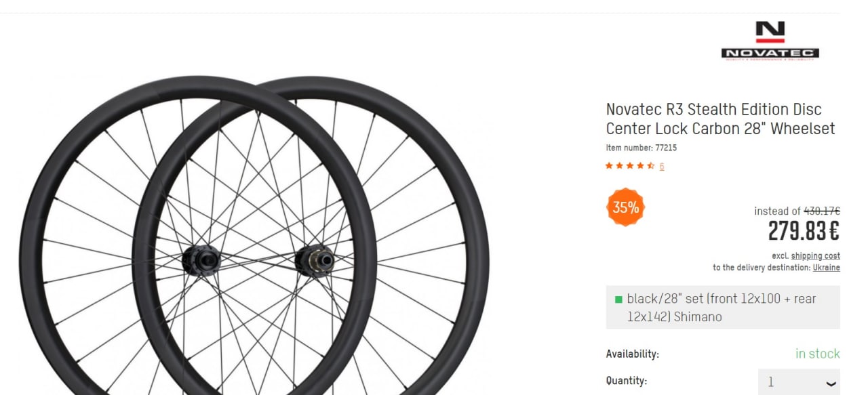Image resolution: width=868 pixels, height=395 pixels.
Task: Click the Novatec brand logo
Action: click(x=770, y=41)
